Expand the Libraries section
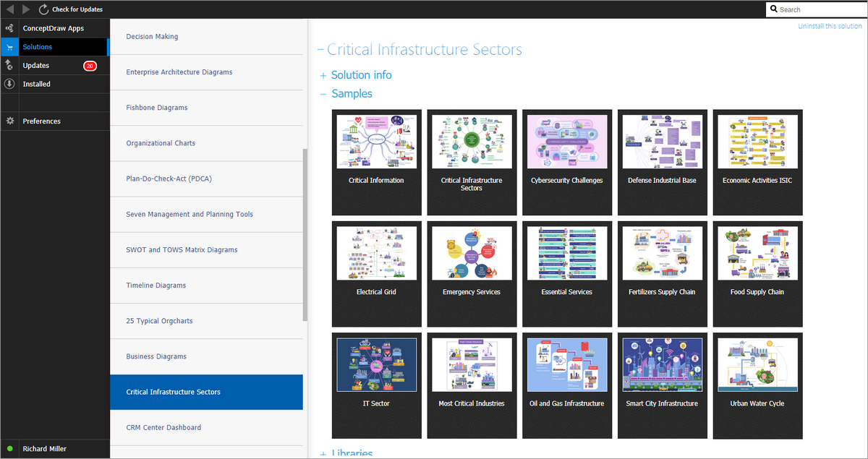 346,454
